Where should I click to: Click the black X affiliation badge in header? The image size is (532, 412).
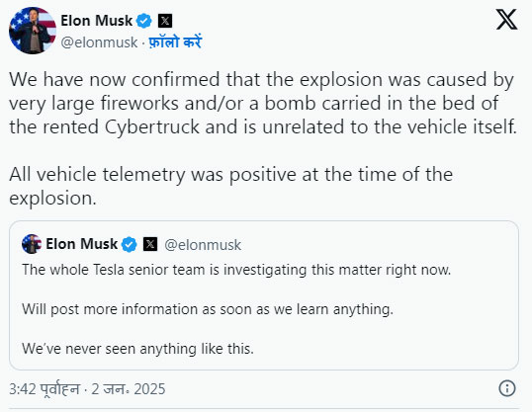[x=165, y=21]
